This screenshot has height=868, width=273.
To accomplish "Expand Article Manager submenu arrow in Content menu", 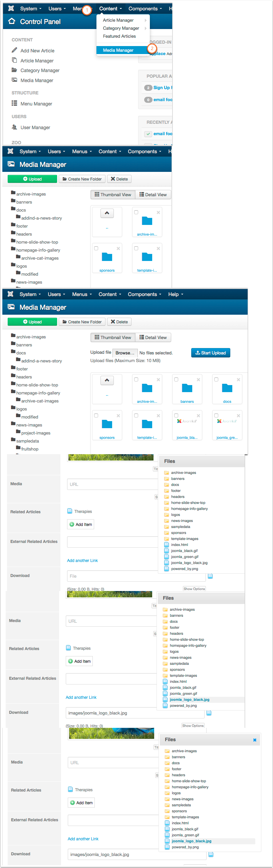I will 146,20.
